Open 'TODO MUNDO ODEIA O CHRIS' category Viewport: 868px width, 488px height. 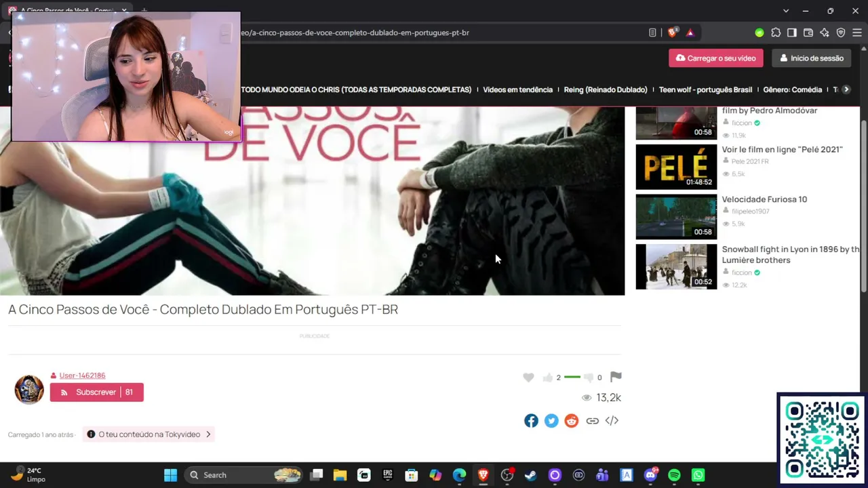click(356, 89)
